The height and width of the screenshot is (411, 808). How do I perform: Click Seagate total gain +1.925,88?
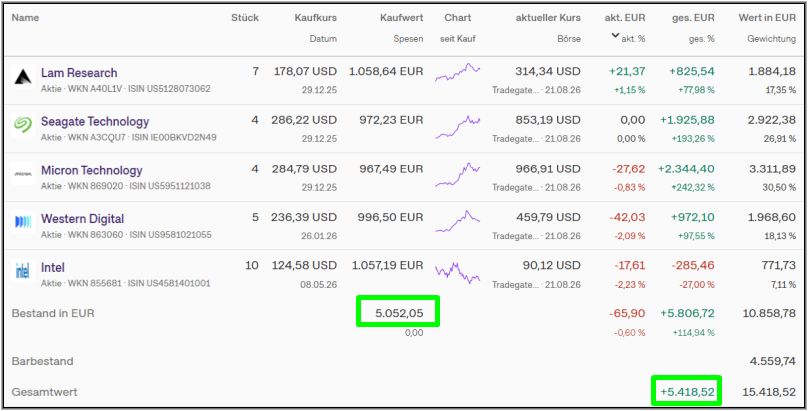687,120
